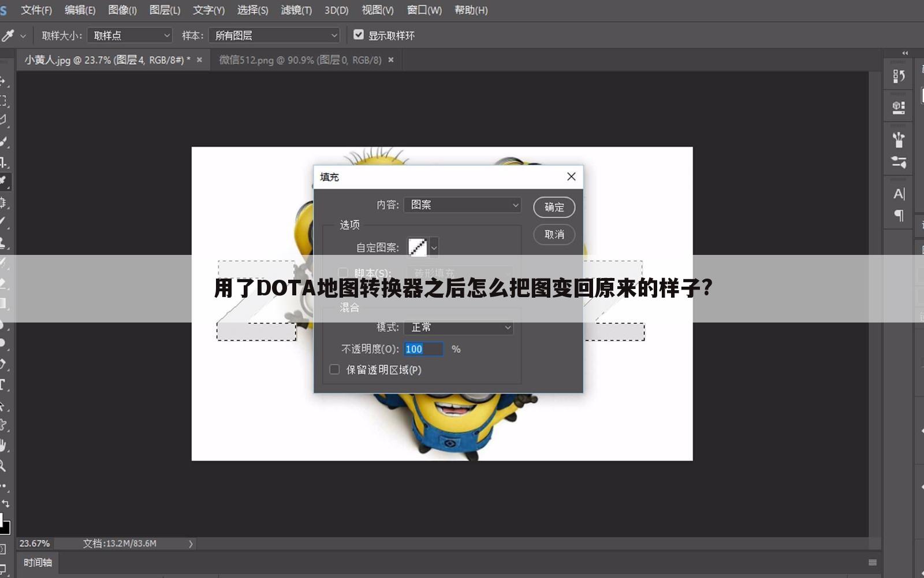The image size is (924, 578).
Task: Change screen mode icon at toolbar bottom
Action: click(3, 568)
